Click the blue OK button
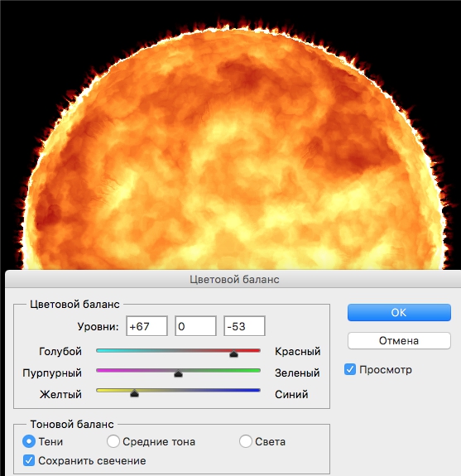 pos(399,312)
